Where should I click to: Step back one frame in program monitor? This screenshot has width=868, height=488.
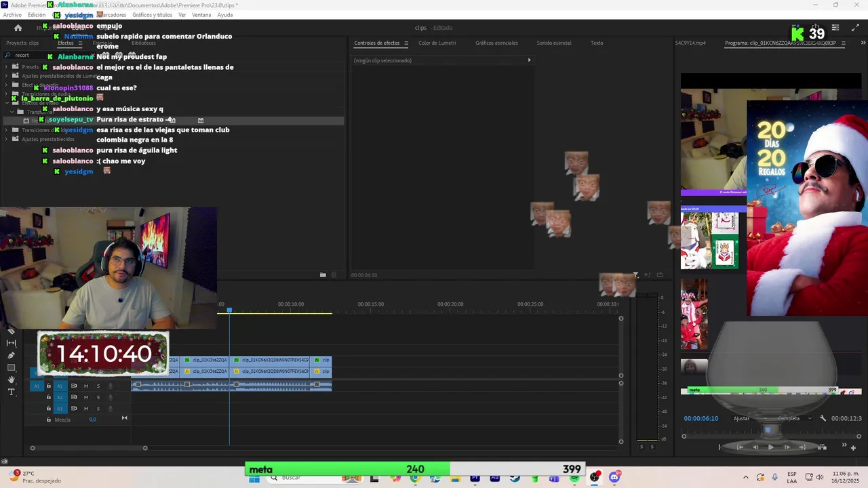755,447
